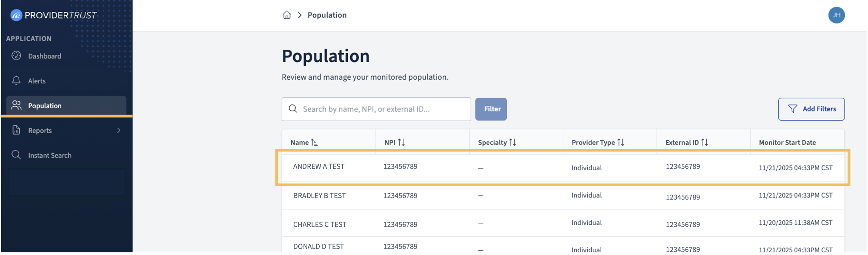Open the ANDREW A TEST record

[319, 167]
